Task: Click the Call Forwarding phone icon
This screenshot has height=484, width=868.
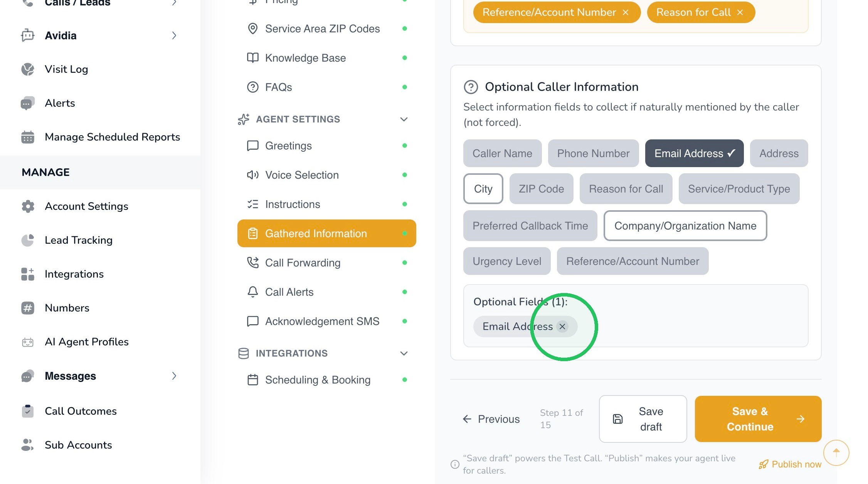Action: click(252, 263)
